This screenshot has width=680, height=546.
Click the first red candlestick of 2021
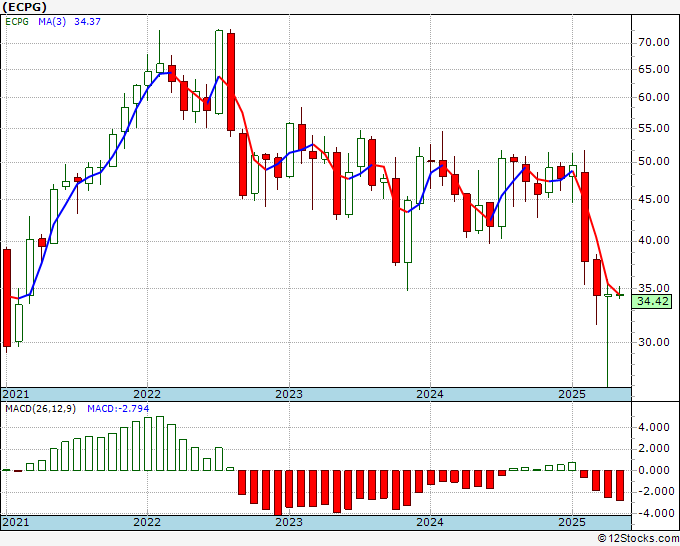click(x=7, y=298)
